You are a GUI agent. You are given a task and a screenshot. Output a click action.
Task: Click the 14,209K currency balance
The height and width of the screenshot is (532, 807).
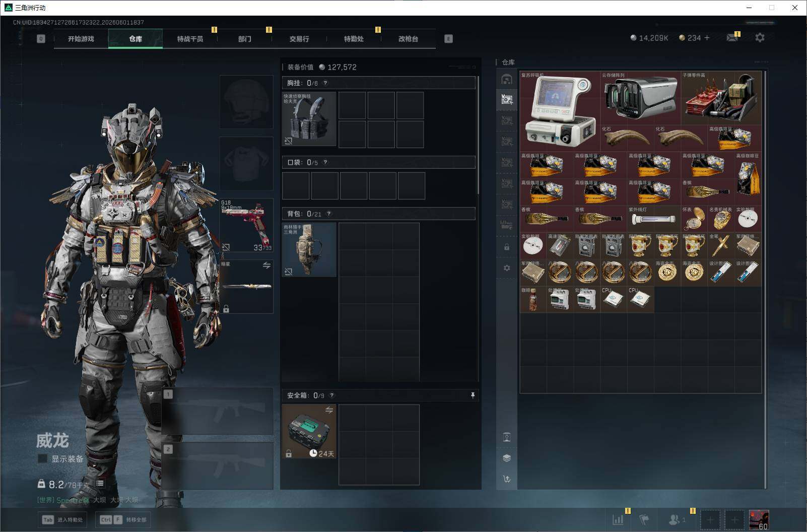pos(649,38)
